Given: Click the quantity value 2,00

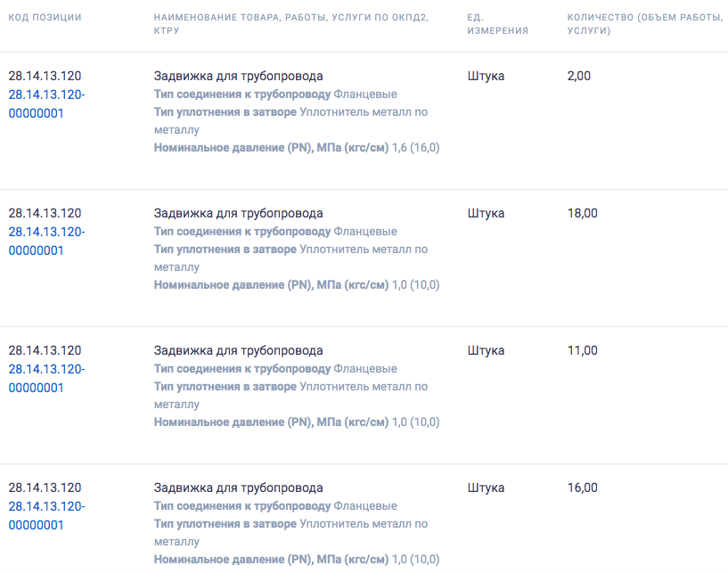Looking at the screenshot, I should (x=578, y=76).
